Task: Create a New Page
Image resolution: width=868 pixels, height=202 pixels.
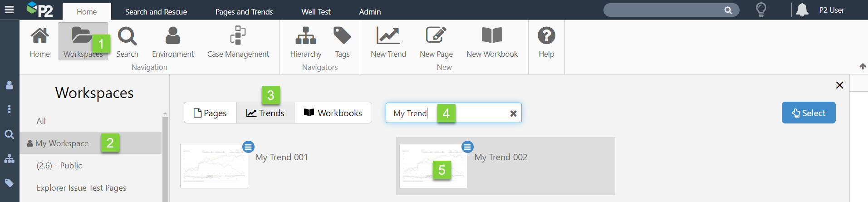Action: (x=436, y=42)
